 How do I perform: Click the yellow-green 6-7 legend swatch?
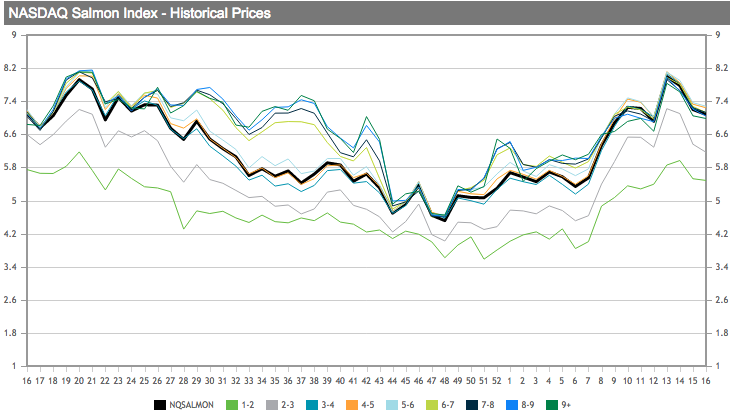[432, 405]
